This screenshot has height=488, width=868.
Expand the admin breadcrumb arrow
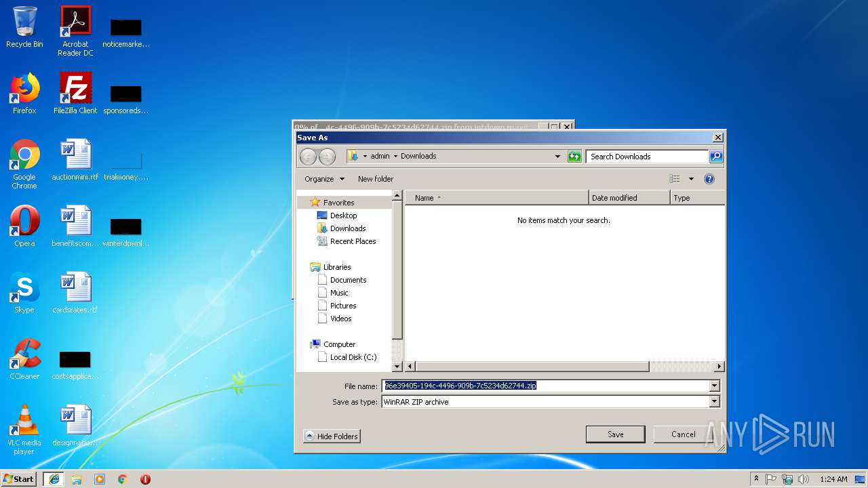[x=395, y=157]
